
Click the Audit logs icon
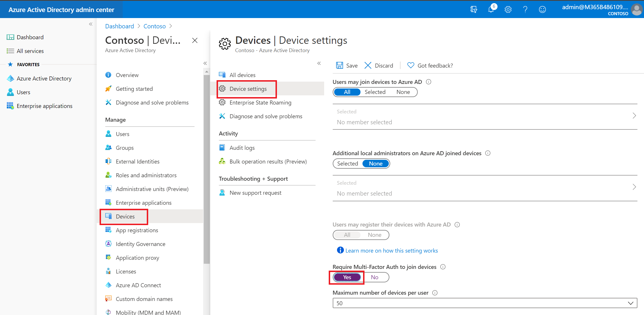coord(222,148)
